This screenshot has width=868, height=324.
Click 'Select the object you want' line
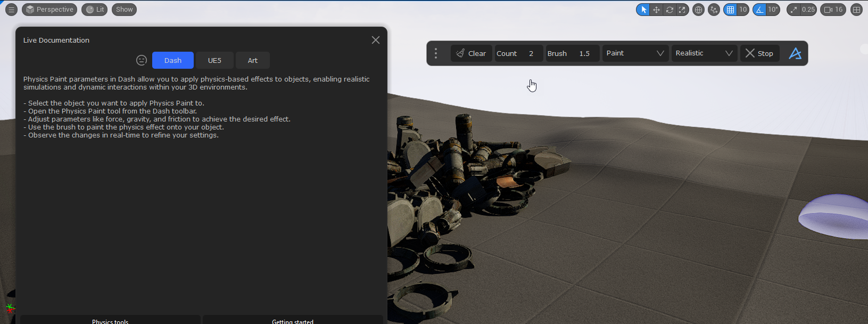pos(114,103)
